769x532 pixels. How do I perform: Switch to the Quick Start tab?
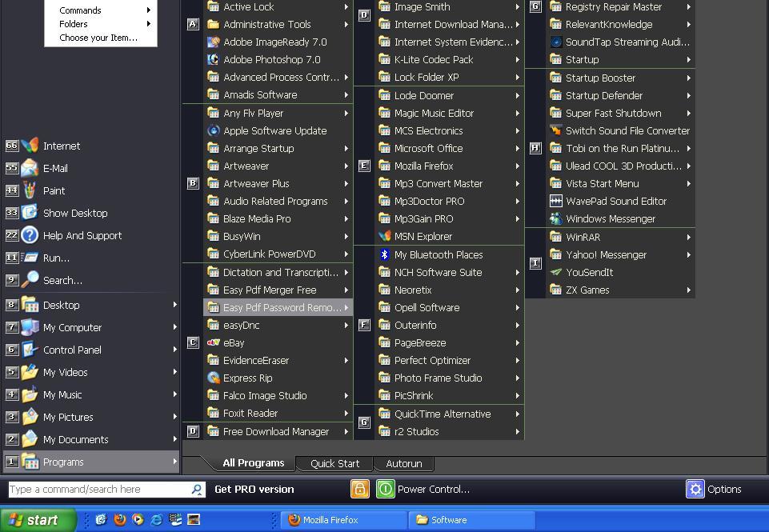[x=335, y=463]
